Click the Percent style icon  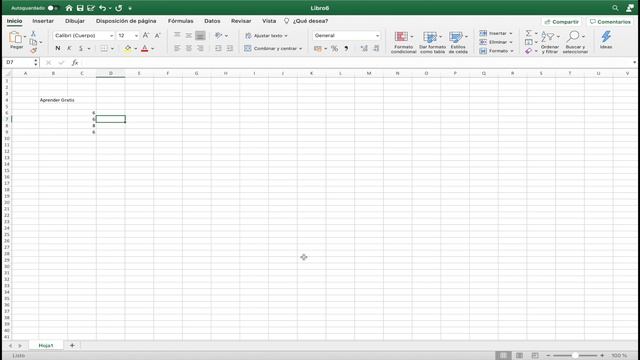334,49
